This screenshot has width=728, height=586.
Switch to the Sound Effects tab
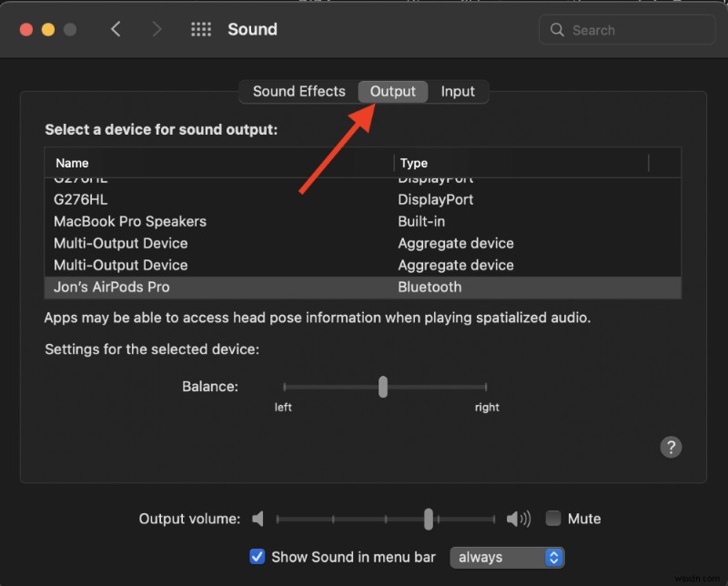298,91
